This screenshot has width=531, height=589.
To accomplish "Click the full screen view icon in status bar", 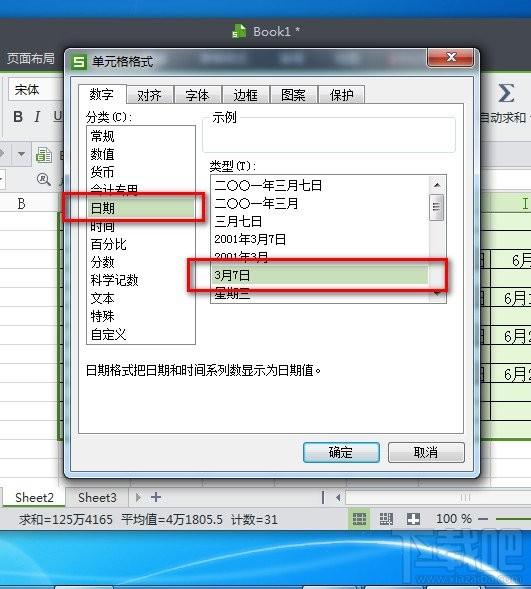I will point(413,520).
